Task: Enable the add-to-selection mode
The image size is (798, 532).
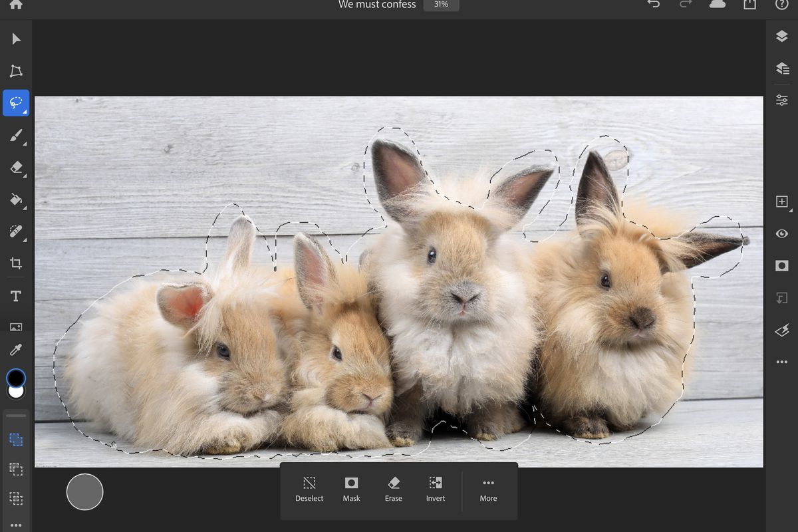Action: pos(16,440)
